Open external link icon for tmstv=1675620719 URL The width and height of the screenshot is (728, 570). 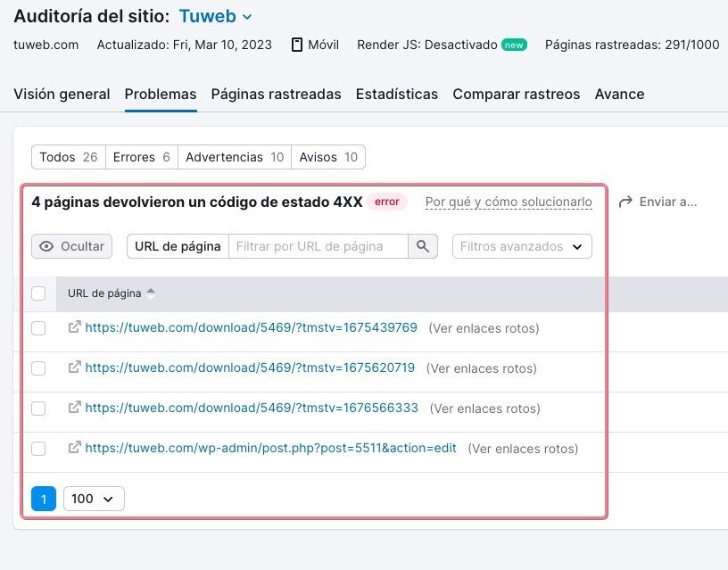click(x=75, y=368)
